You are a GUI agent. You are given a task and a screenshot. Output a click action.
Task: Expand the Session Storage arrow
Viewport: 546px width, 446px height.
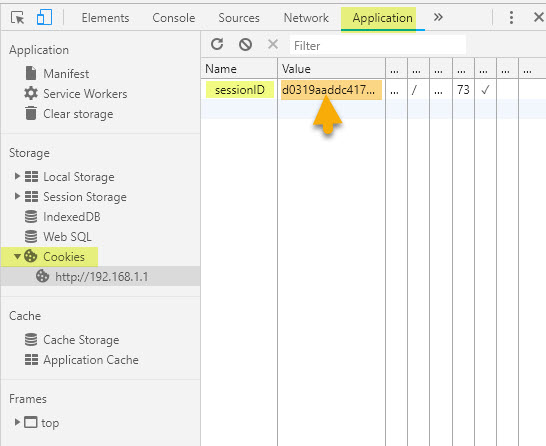17,196
